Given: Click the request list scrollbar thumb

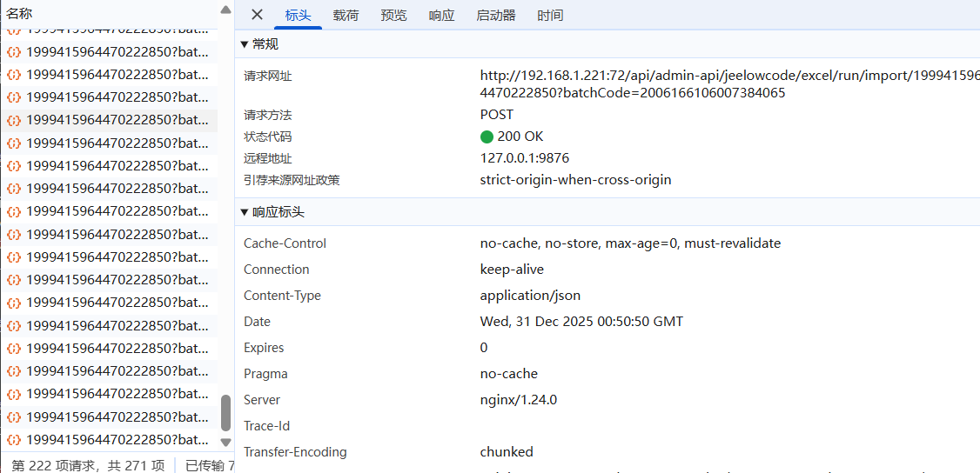Looking at the screenshot, I should click(x=225, y=413).
